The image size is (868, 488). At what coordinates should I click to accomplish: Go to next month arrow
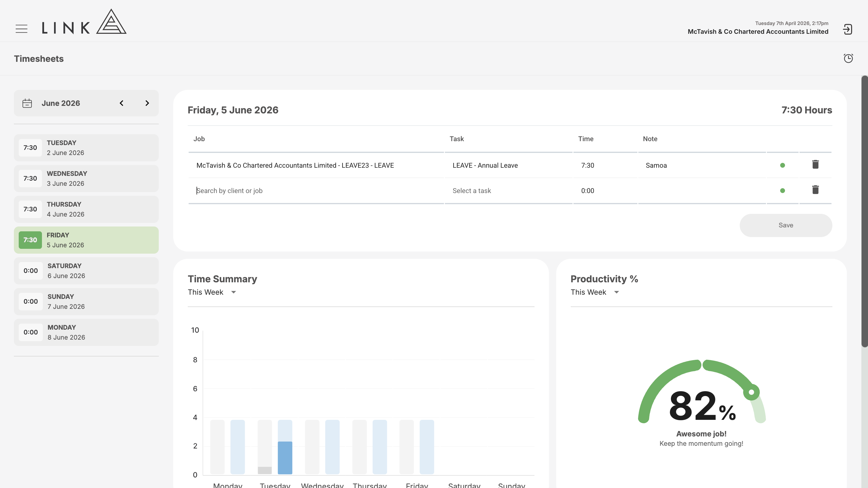(x=147, y=103)
